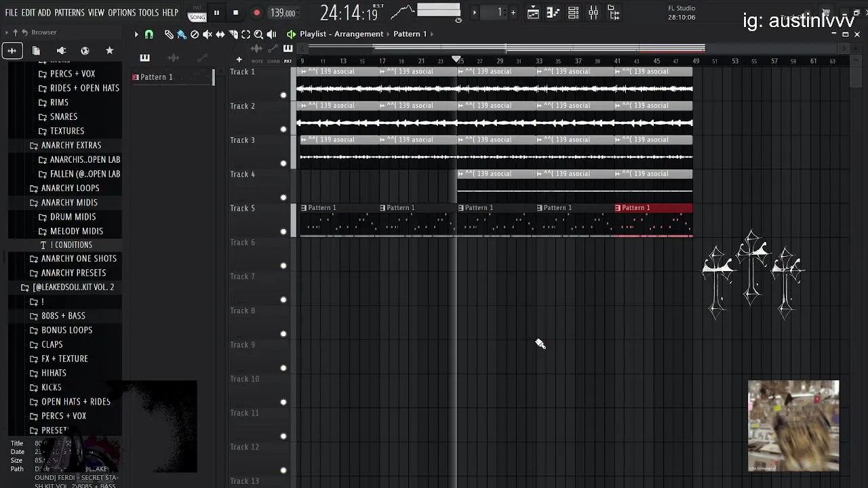Click the browser up-folder arrow

click(x=16, y=32)
